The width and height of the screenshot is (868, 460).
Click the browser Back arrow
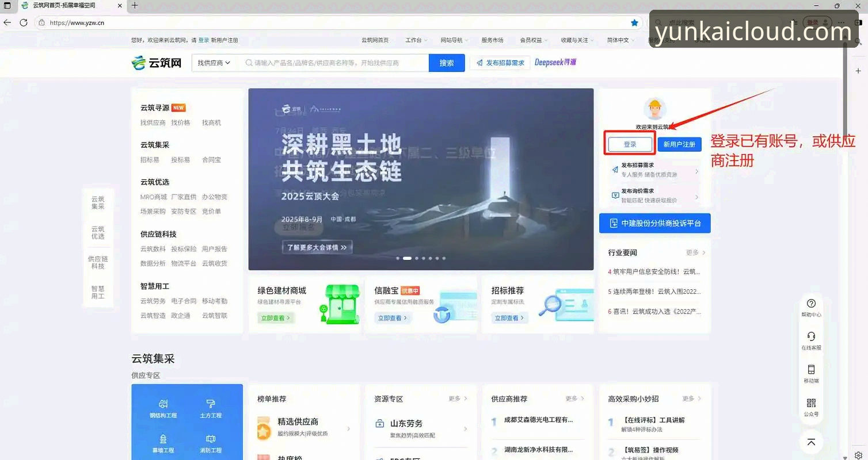pos(7,22)
